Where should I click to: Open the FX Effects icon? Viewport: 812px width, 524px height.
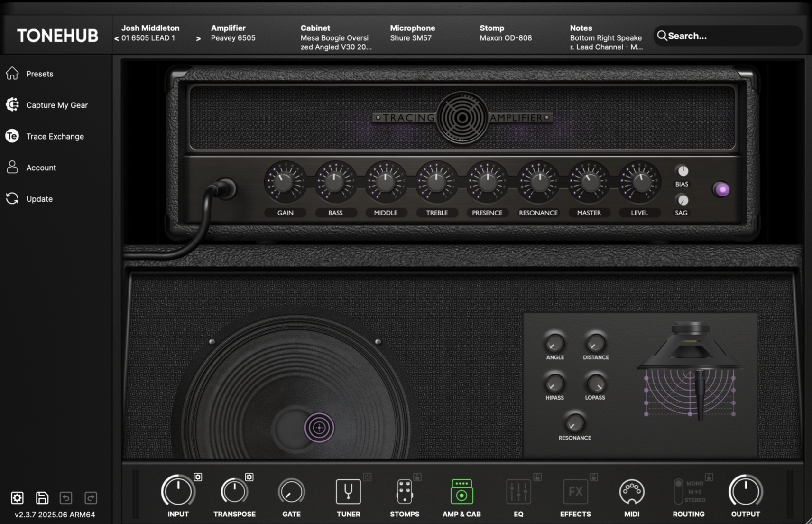(575, 491)
